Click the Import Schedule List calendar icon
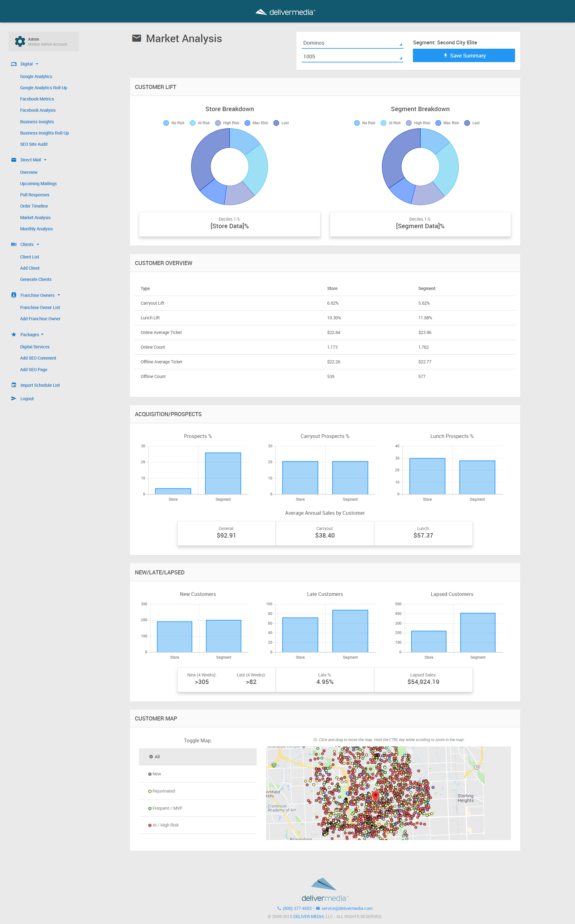 (14, 385)
